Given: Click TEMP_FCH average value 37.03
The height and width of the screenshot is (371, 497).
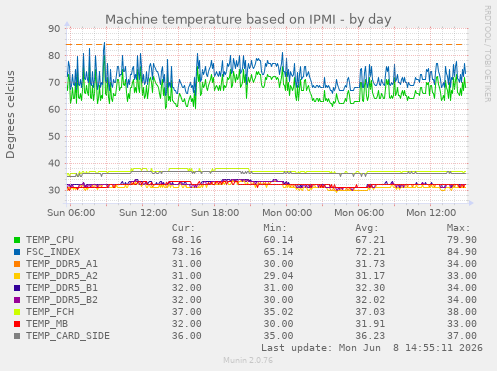Looking at the screenshot, I should (370, 312).
